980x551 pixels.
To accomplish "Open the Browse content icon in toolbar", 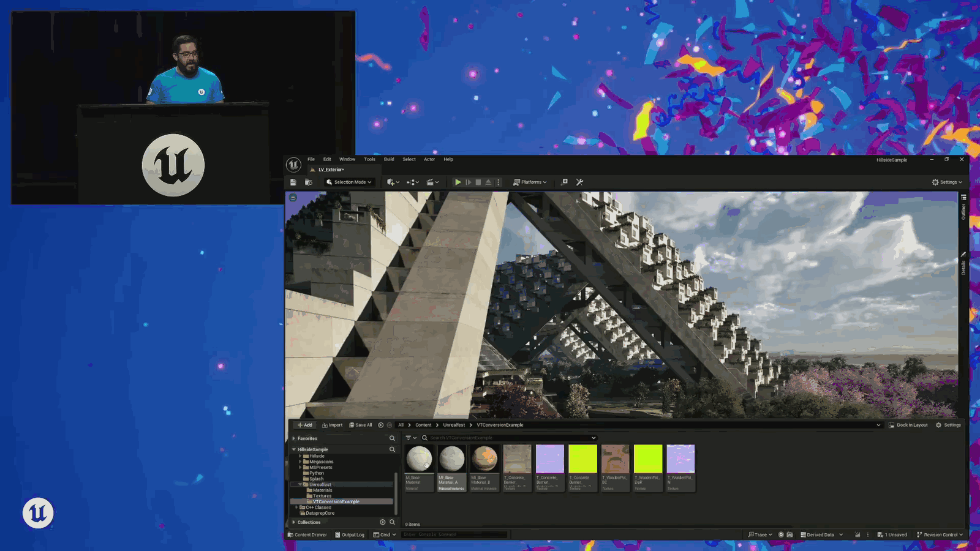I will (309, 182).
